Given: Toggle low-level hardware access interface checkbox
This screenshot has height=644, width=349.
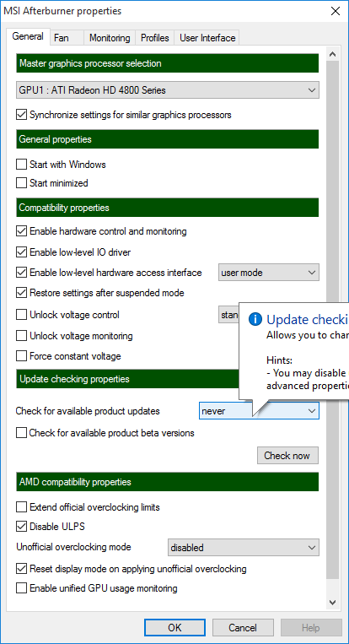Looking at the screenshot, I should (21, 273).
